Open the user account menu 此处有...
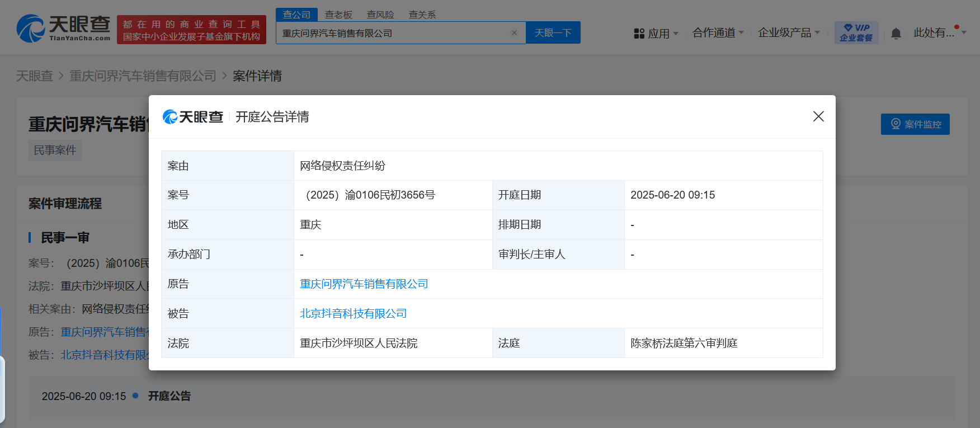 pyautogui.click(x=939, y=33)
